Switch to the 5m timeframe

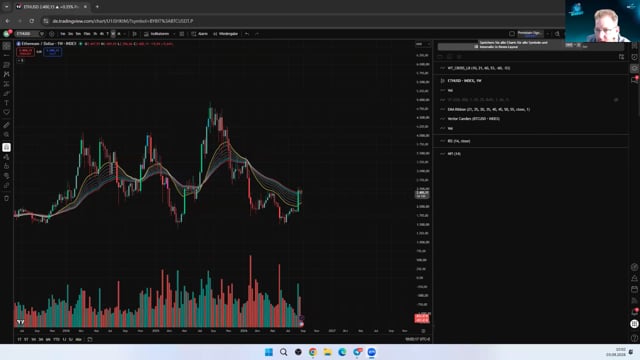[78, 34]
